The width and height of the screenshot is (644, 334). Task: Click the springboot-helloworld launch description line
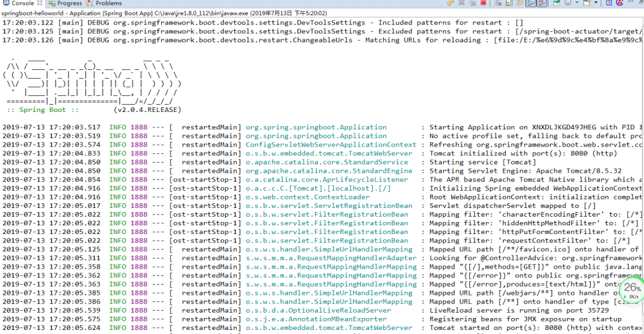(164, 13)
